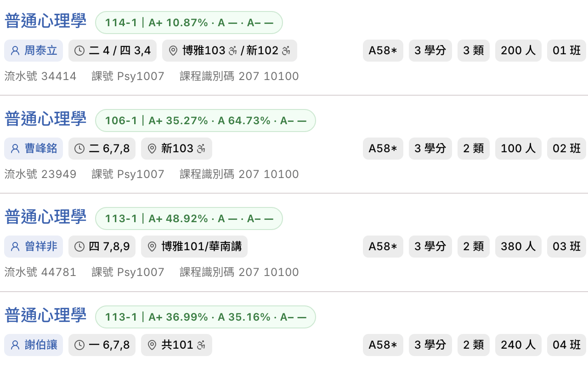Click the clock icon next to 二 4 / 四 3,4
Viewport: 588px width, 368px height.
79,51
